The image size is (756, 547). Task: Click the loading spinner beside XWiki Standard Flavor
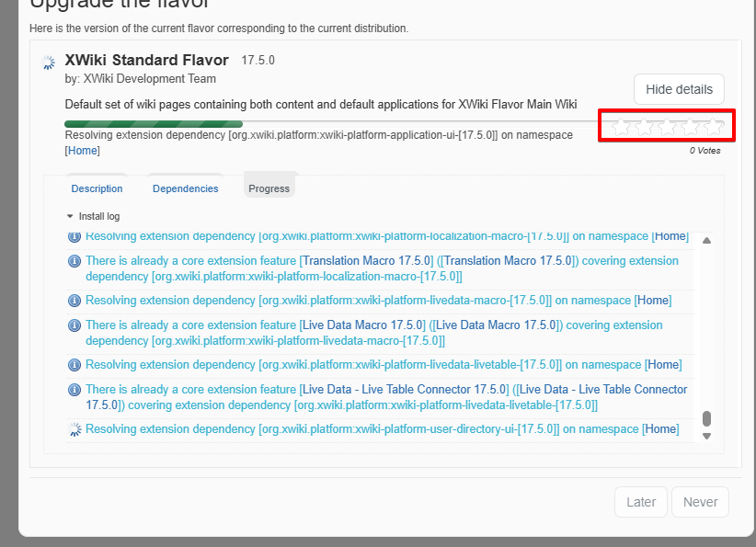(x=48, y=63)
